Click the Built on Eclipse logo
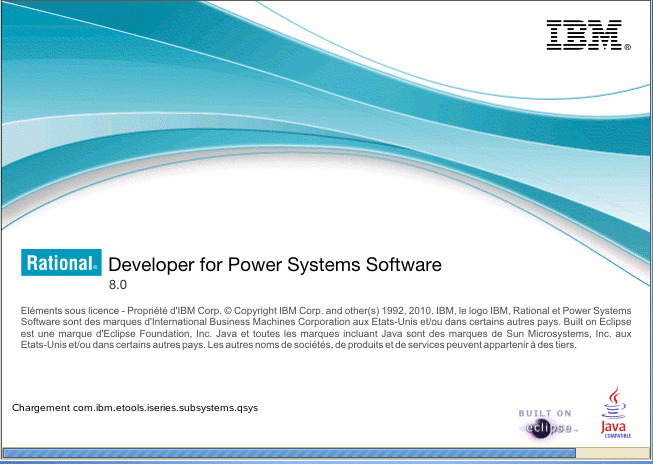The height and width of the screenshot is (464, 653). (x=546, y=424)
